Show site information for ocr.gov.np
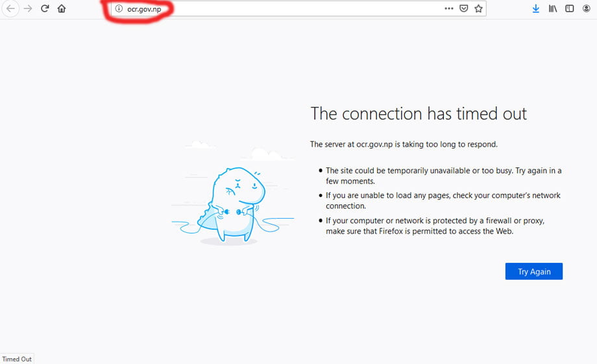 click(119, 9)
